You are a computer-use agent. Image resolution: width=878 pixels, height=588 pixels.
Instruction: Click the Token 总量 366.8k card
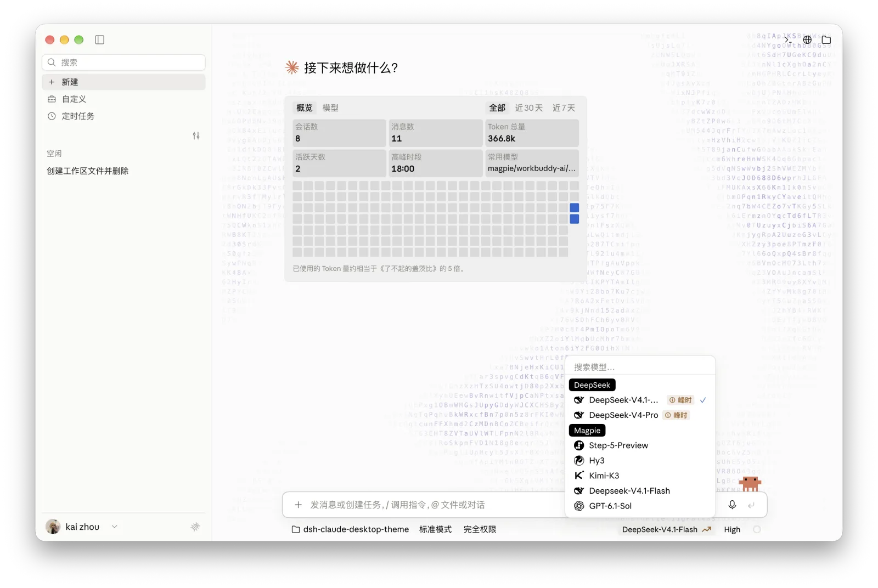click(532, 133)
